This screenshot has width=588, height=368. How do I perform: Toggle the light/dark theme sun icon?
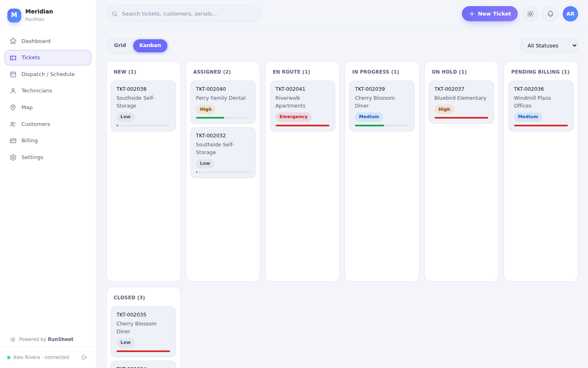click(x=530, y=14)
